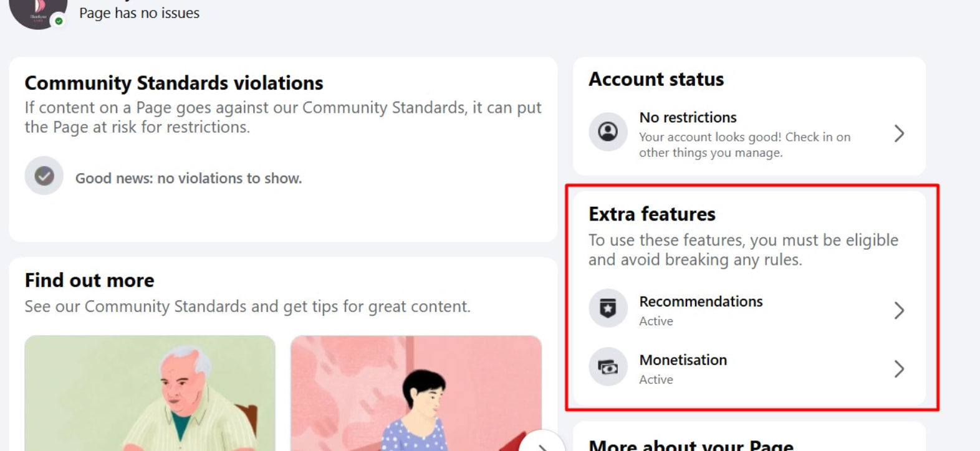Open the No restrictions account status
Screen dimensions: 980x451
click(749, 133)
